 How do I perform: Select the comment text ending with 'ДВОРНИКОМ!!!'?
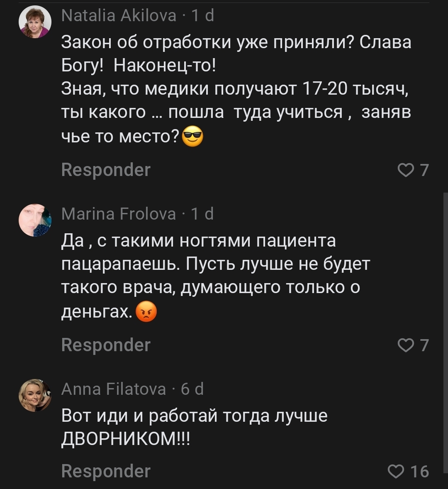tap(194, 427)
